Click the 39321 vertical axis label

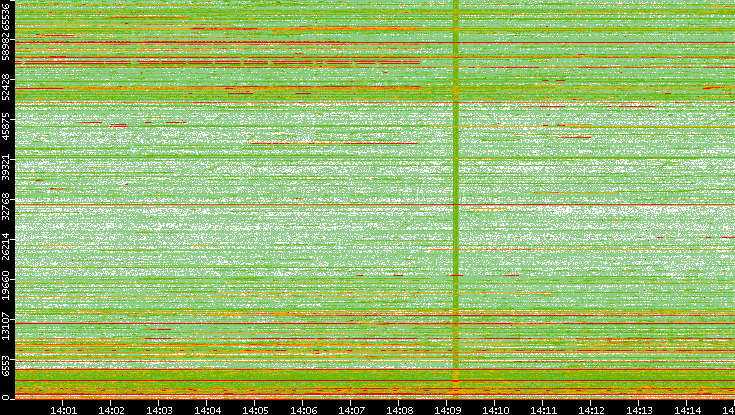click(x=5, y=166)
